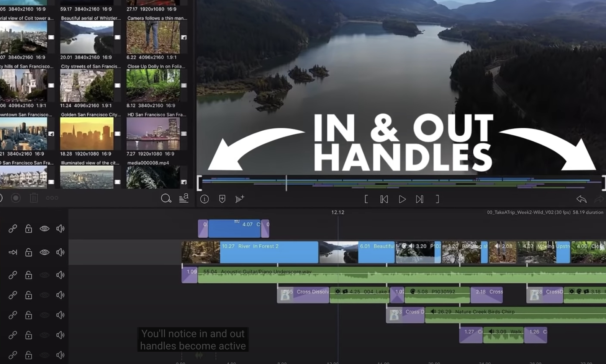The image size is (606, 364).
Task: Jump to the previous clip edit
Action: (x=384, y=199)
